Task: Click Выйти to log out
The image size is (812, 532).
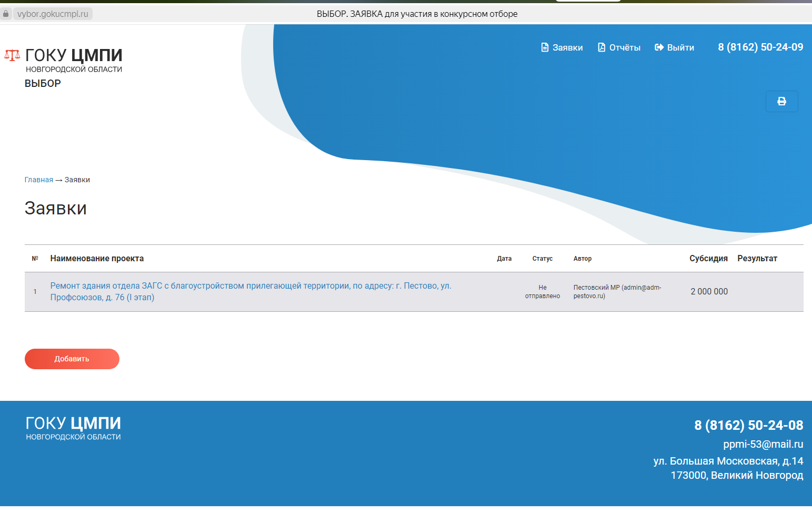Action: pos(674,47)
